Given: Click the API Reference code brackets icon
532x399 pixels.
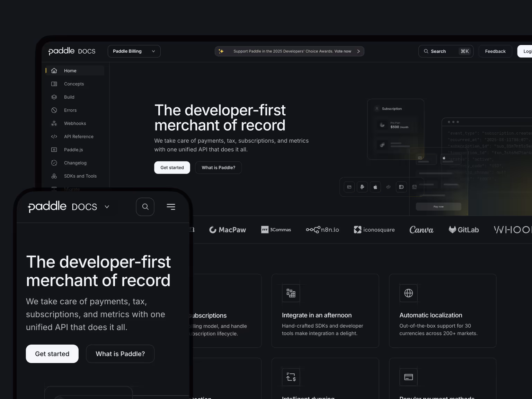Looking at the screenshot, I should pyautogui.click(x=54, y=136).
